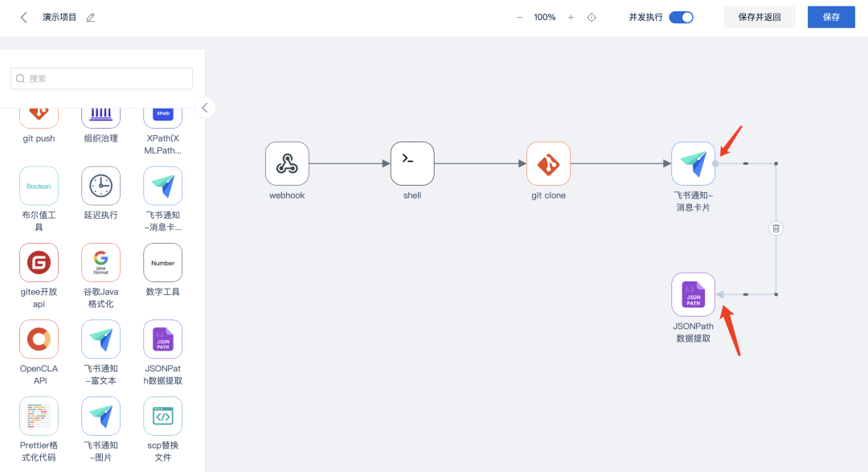Viewport: 868px width, 472px height.
Task: Select the JSONPath数据提取 canvas node
Action: click(693, 295)
